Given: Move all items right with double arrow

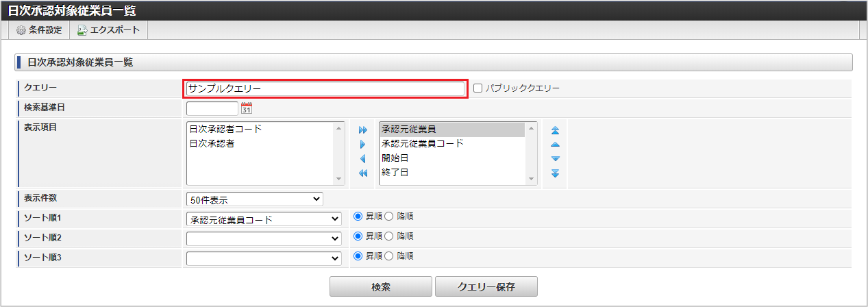Looking at the screenshot, I should click(363, 130).
